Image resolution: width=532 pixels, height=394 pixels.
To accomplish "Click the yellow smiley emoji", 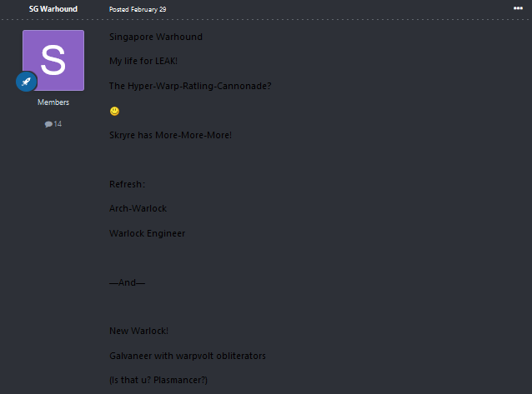I will pos(114,111).
